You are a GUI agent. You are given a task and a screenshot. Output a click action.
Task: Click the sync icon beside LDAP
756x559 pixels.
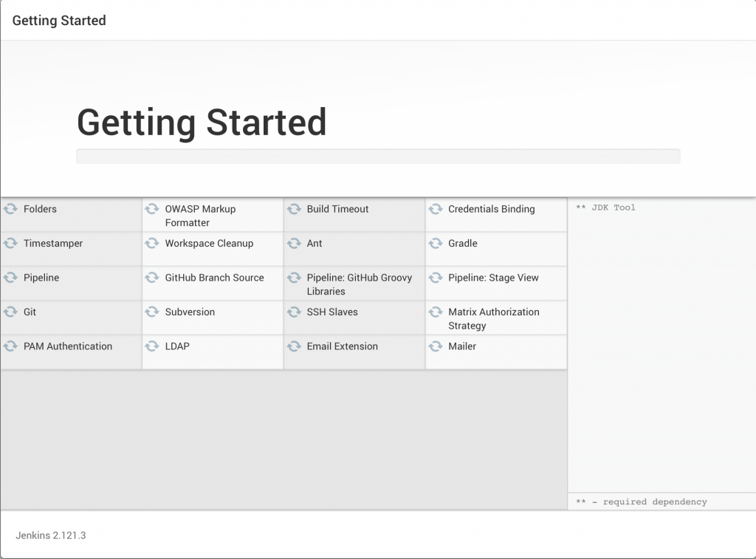tap(152, 346)
